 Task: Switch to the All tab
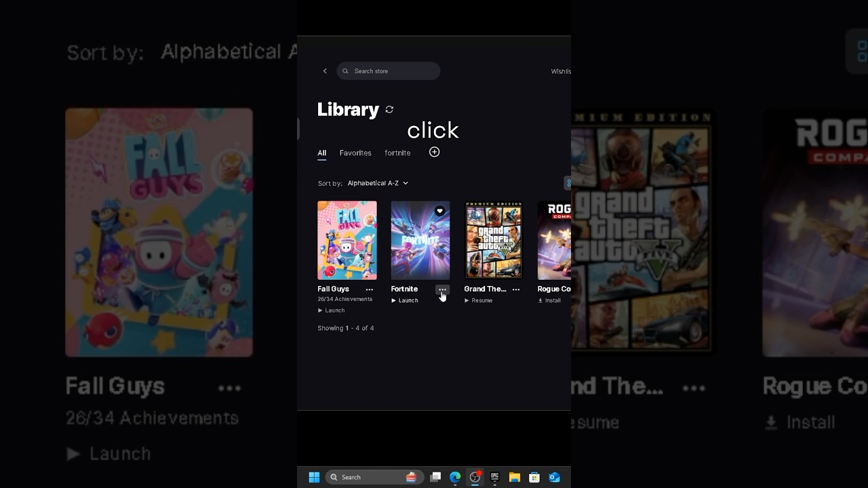(x=322, y=153)
